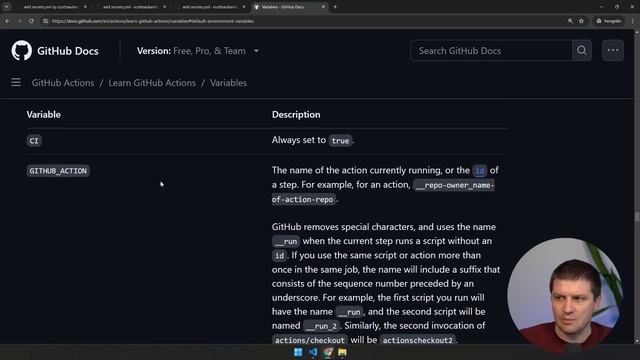Screen dimensions: 640x360
Task: Click the actionscheckout2 code snippet
Action: pos(418,340)
